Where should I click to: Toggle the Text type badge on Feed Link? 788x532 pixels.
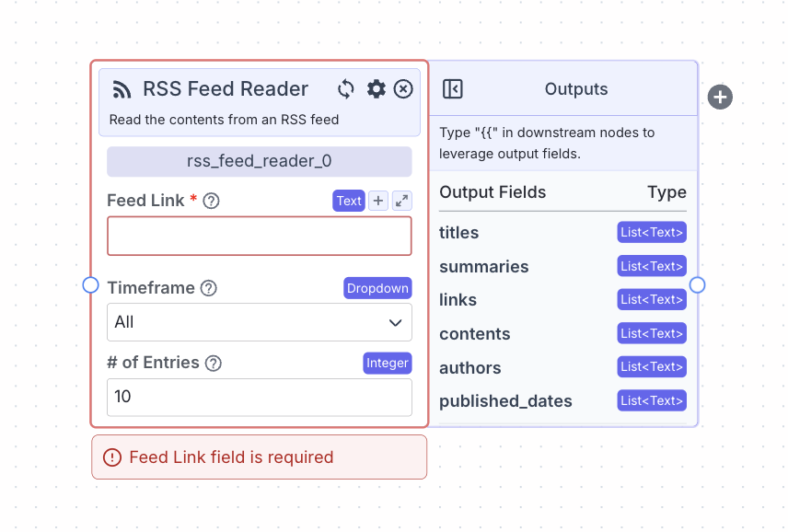(349, 201)
